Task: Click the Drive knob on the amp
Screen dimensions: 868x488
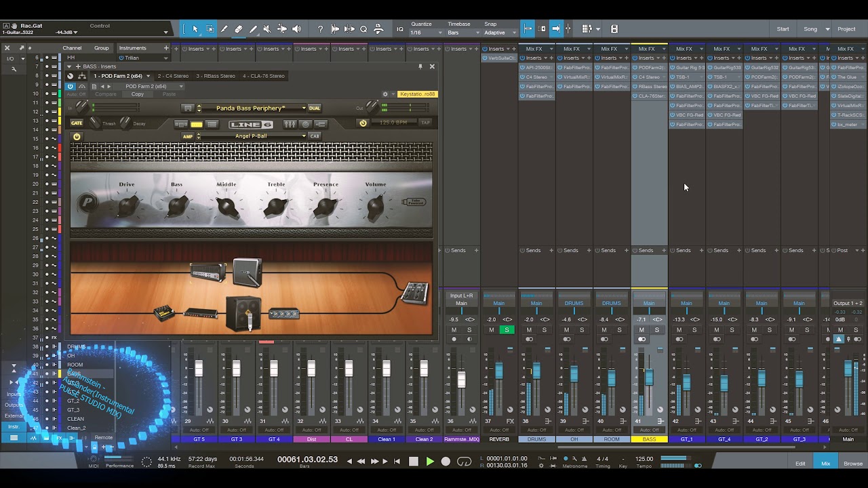Action: pos(127,205)
